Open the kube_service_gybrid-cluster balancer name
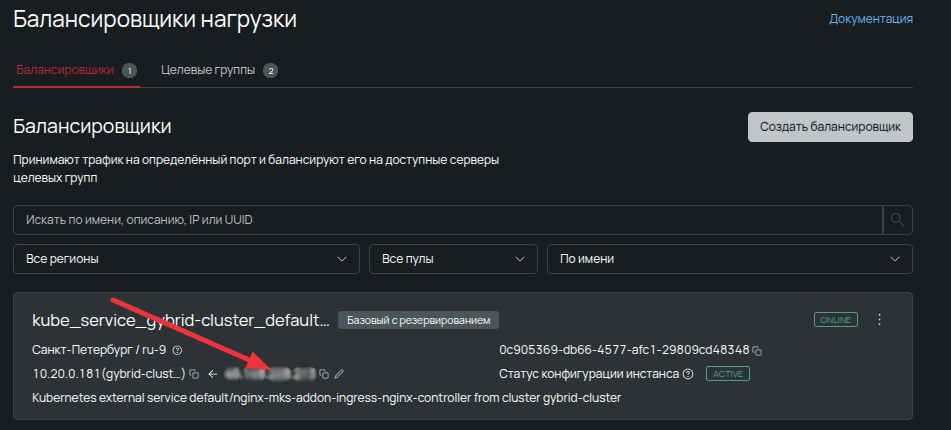 coord(180,320)
